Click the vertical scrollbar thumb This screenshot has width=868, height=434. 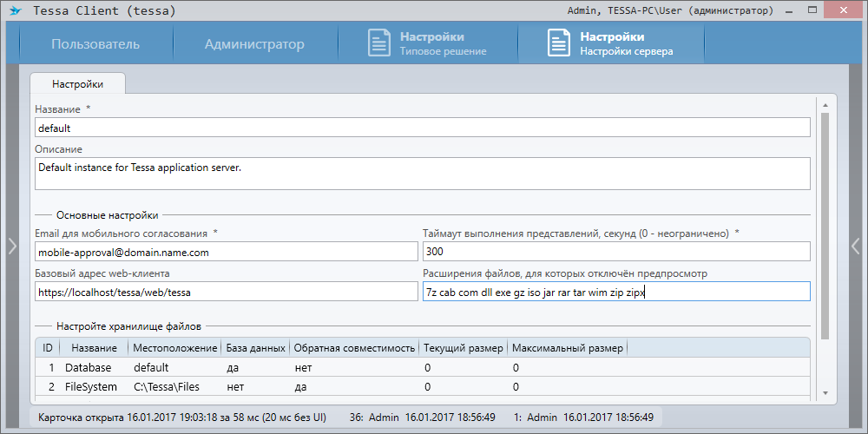825,226
